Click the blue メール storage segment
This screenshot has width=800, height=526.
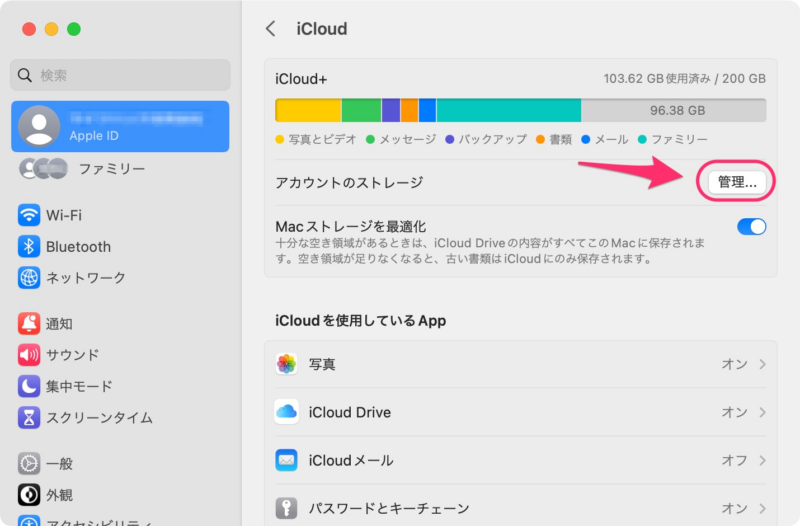[428, 110]
